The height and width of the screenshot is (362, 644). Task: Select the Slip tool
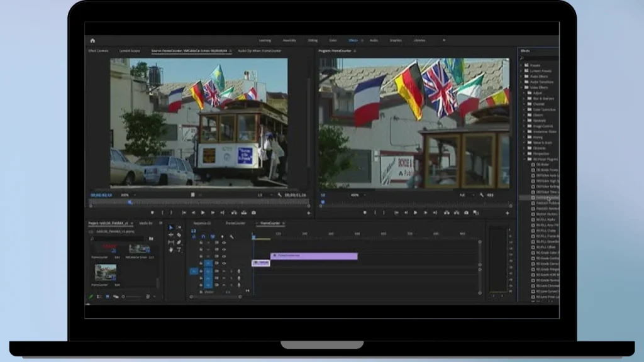[171, 243]
